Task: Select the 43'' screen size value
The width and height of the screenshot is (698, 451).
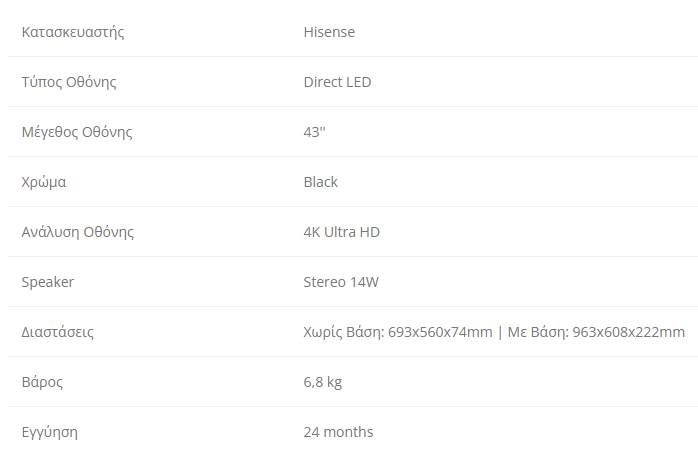Action: tap(314, 132)
